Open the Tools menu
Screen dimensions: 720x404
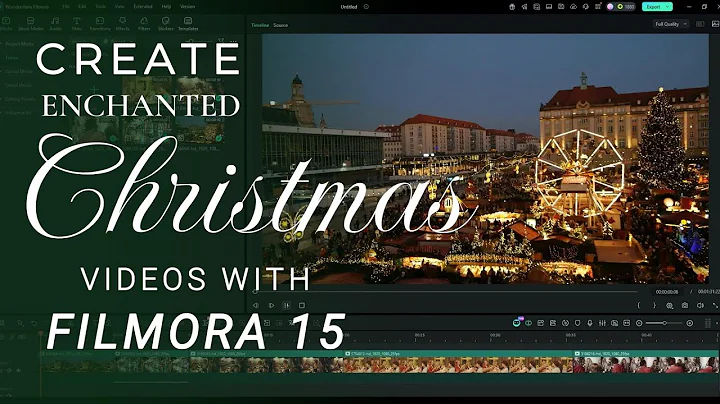(x=101, y=7)
